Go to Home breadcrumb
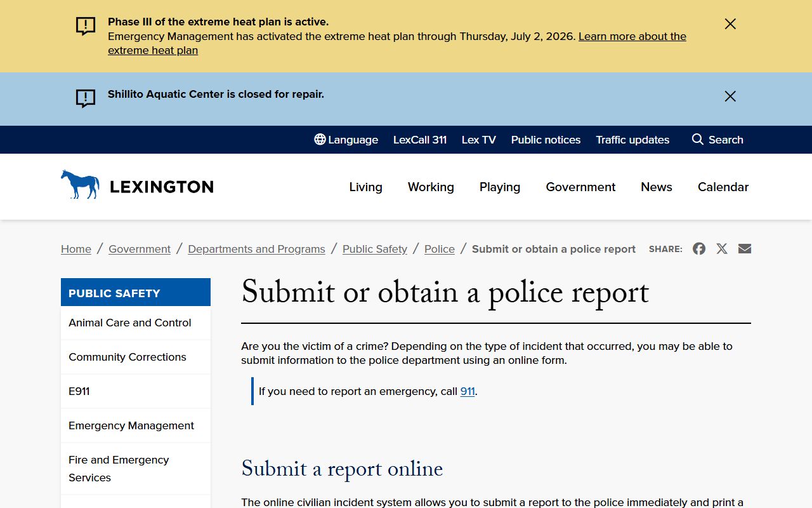The image size is (812, 508). click(x=76, y=249)
